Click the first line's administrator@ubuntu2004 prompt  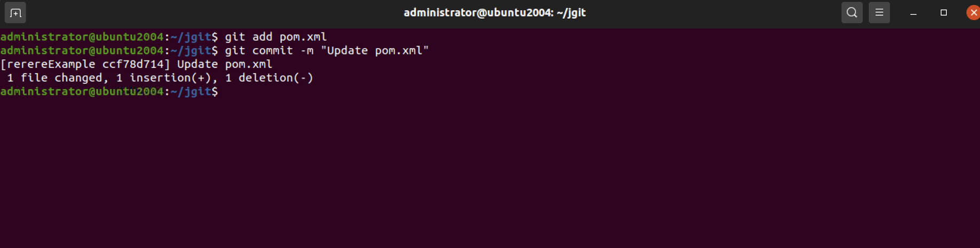[82, 37]
